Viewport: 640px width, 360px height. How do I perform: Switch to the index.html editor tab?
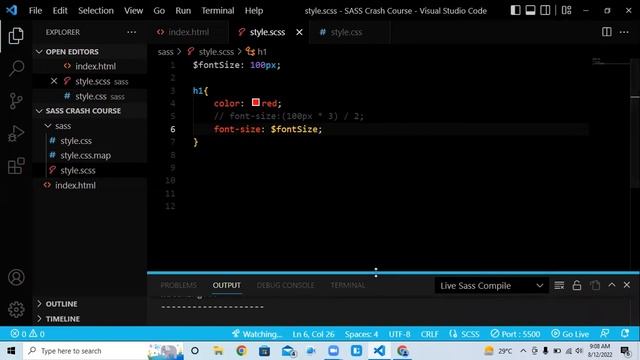point(188,32)
